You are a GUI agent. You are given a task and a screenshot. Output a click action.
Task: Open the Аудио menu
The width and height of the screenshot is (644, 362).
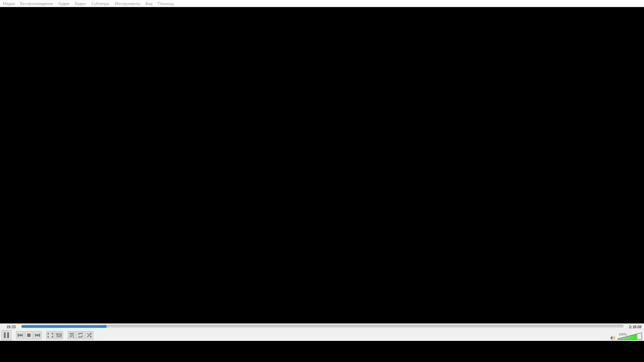[63, 4]
